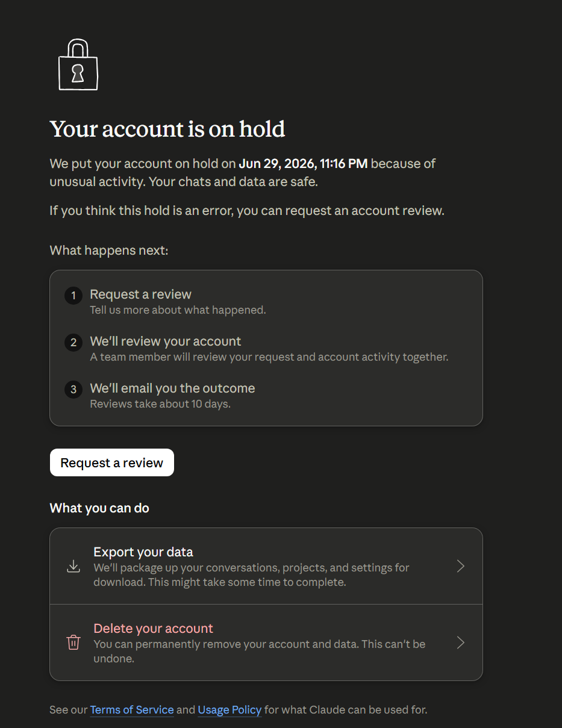The width and height of the screenshot is (562, 728).
Task: Click the padlock icon at top
Action: coord(78,65)
